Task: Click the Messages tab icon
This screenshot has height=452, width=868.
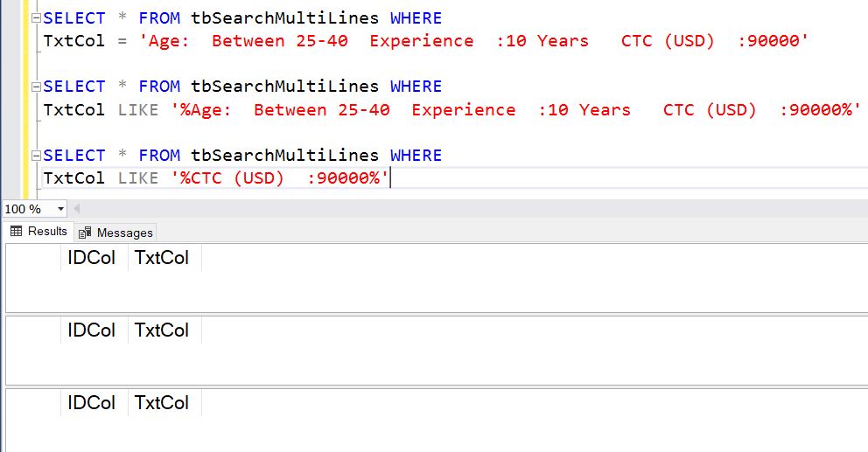Action: coord(85,233)
